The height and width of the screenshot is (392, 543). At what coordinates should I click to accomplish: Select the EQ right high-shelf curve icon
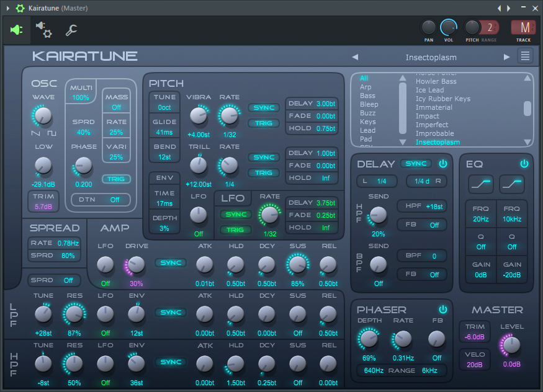point(512,184)
